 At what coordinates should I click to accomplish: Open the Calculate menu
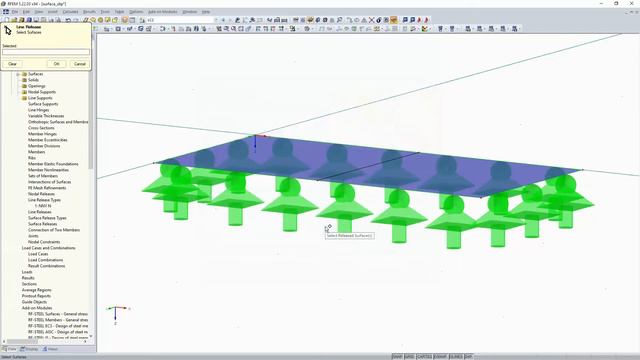click(70, 12)
